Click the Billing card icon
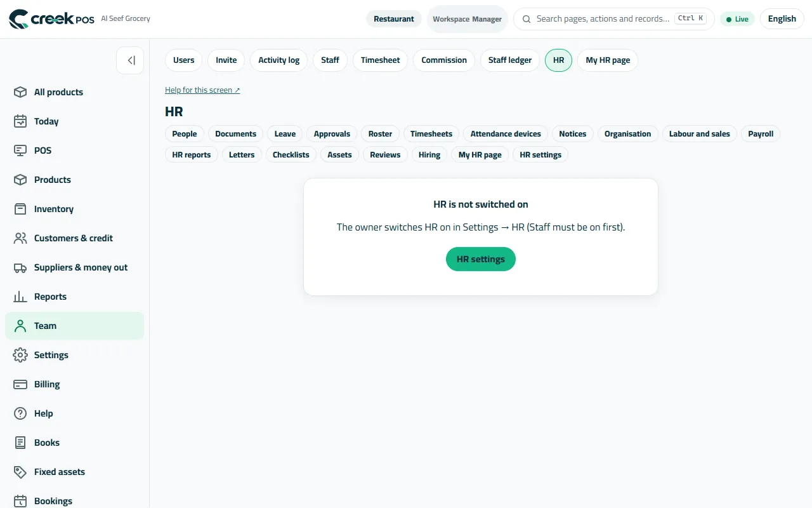This screenshot has height=508, width=812. click(20, 384)
